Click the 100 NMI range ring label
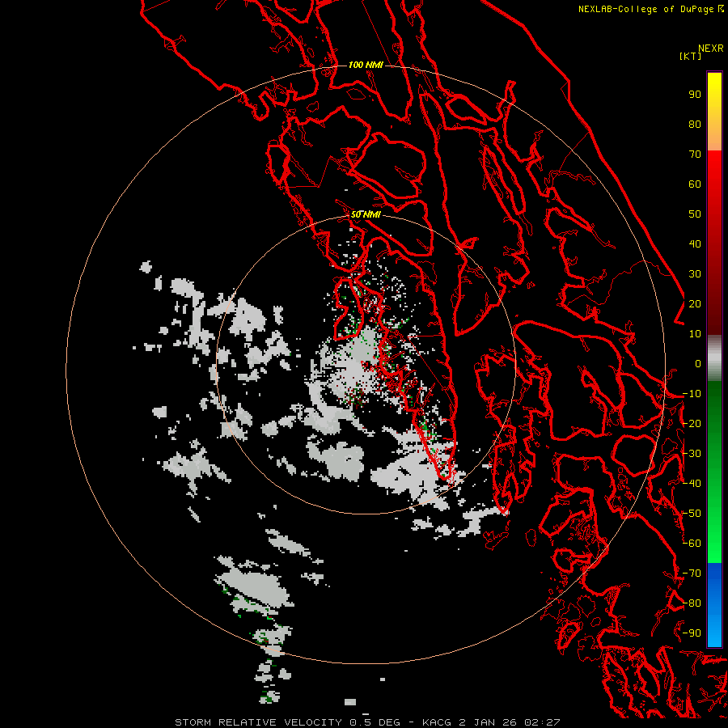Viewport: 728px width, 728px height. (366, 65)
